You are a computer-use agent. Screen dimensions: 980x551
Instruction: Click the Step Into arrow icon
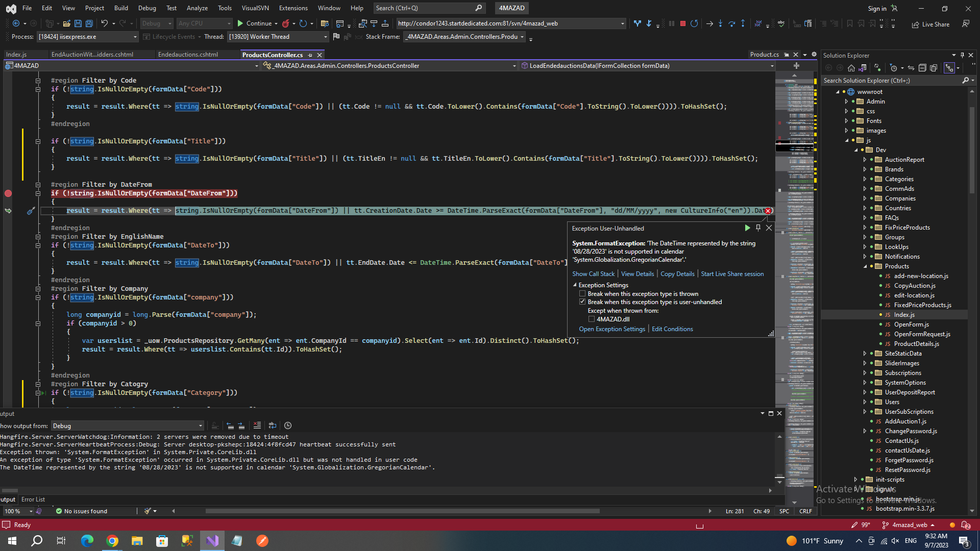(x=720, y=23)
